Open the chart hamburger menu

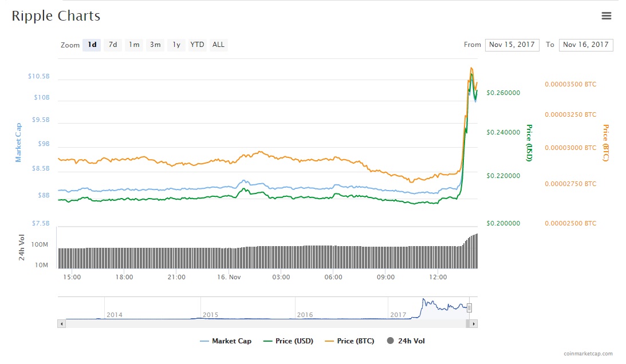pos(606,15)
